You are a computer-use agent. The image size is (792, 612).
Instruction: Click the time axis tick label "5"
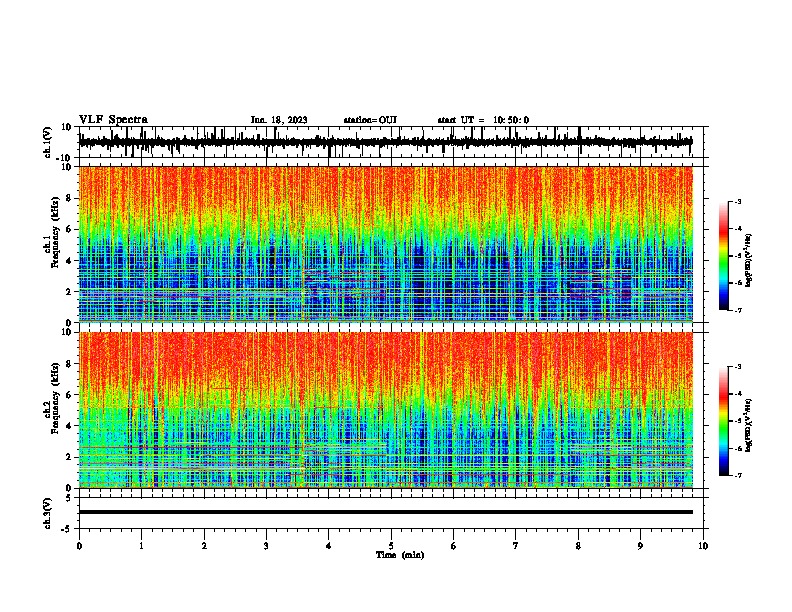click(391, 546)
